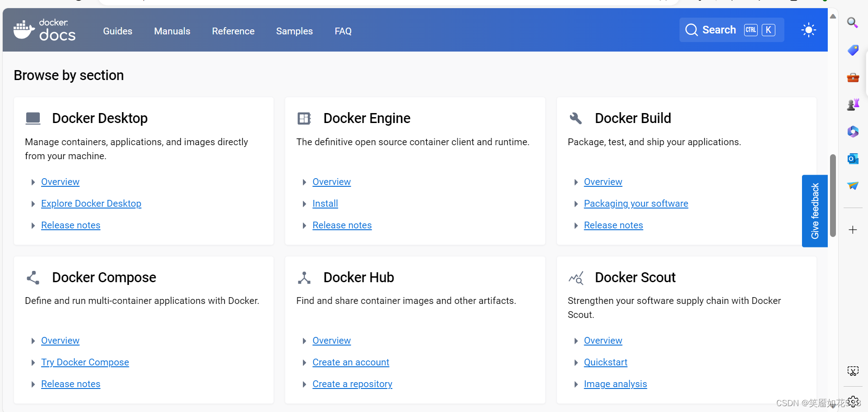Click the Give feedback side button
This screenshot has height=412, width=868.
tap(815, 211)
